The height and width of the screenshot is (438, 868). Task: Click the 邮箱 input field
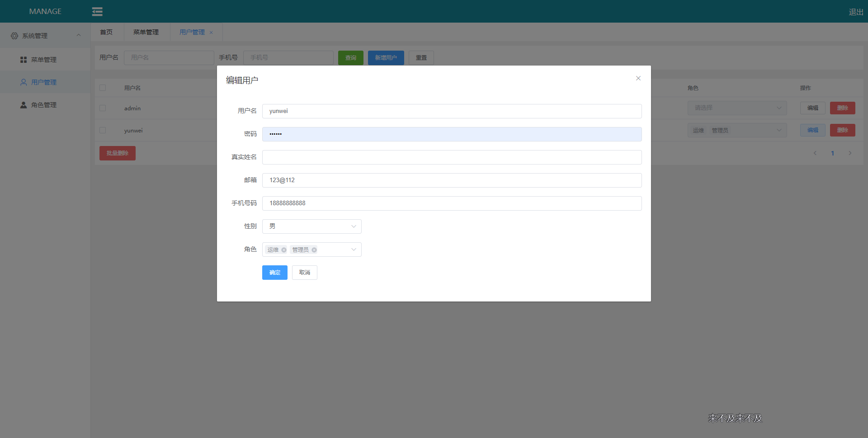(x=452, y=180)
